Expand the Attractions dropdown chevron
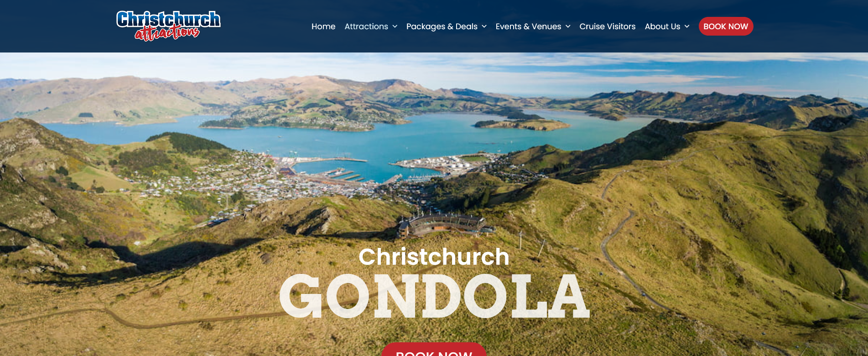 395,26
